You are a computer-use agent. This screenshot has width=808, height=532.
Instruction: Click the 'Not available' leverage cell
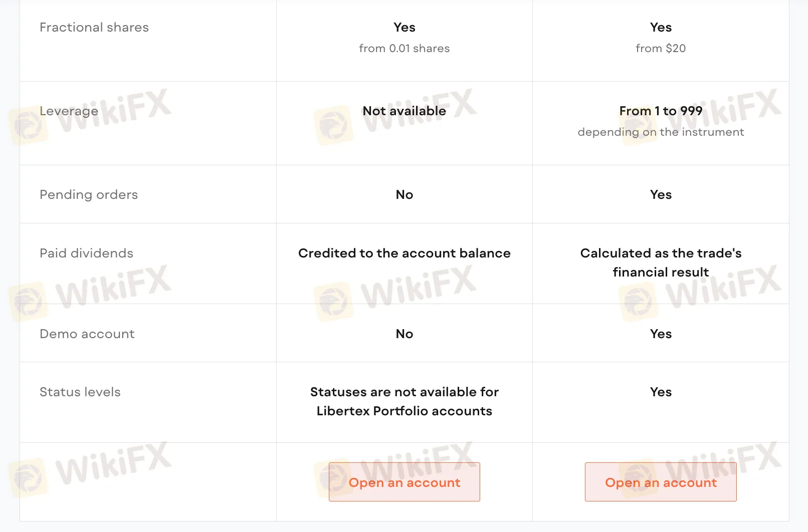[x=404, y=111]
